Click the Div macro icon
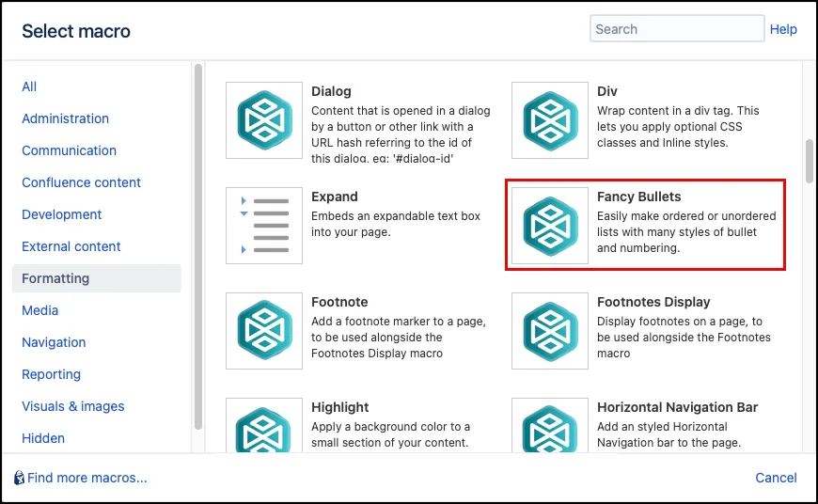 coord(550,120)
